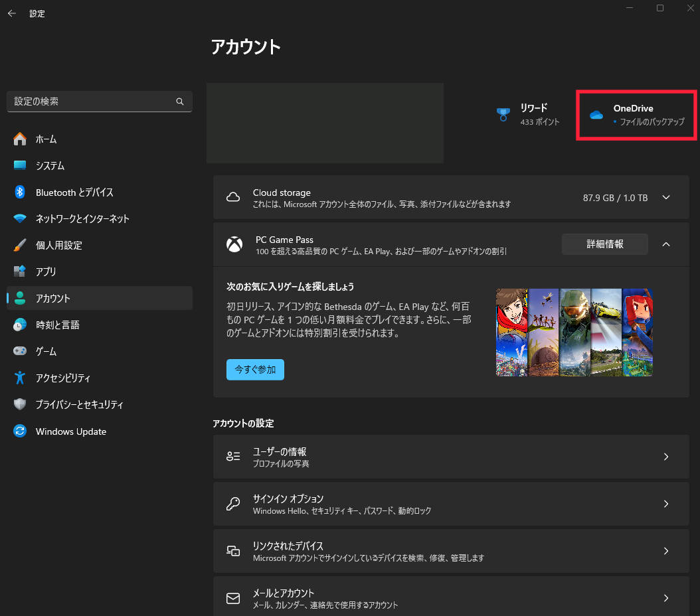Open OneDrive ファイルのバックアップ tile

637,115
